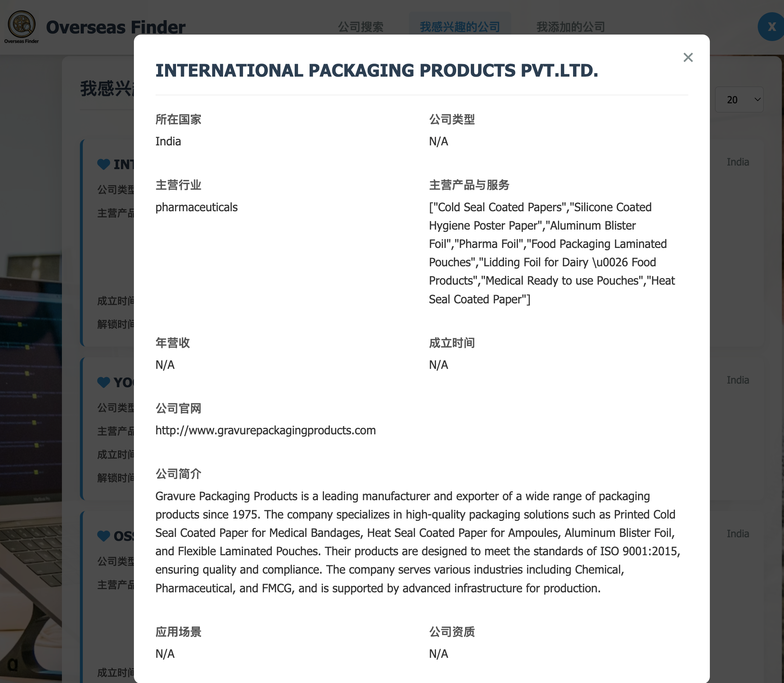
Task: Click India tag on first background card
Action: (738, 162)
